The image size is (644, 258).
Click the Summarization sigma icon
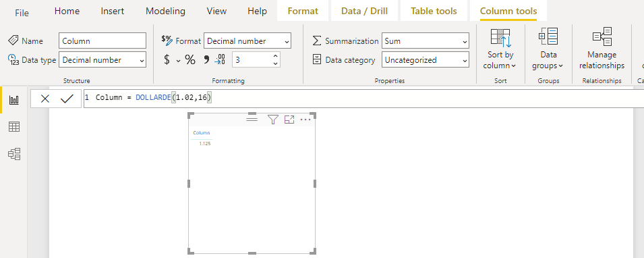pos(317,41)
